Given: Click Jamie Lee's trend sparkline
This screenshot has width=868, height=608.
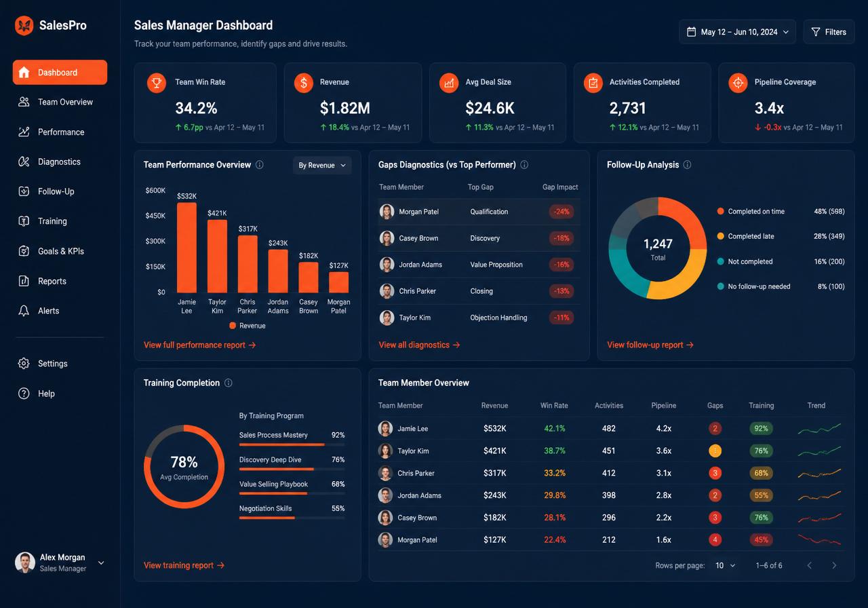Looking at the screenshot, I should click(x=819, y=429).
